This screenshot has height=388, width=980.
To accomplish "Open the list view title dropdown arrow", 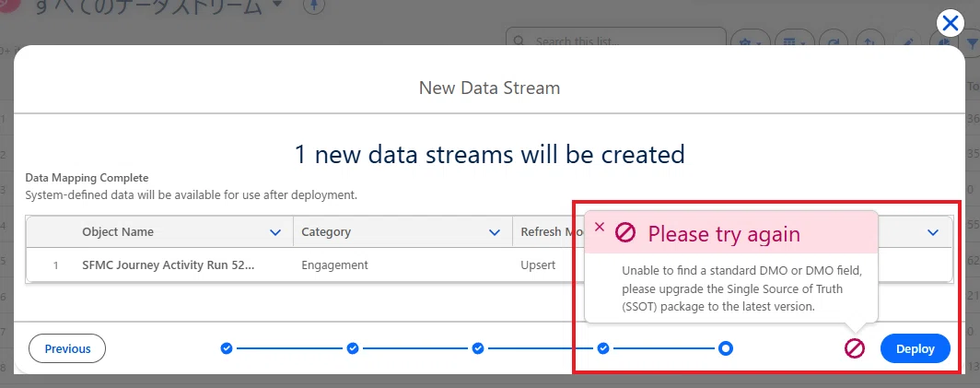I will click(277, 5).
